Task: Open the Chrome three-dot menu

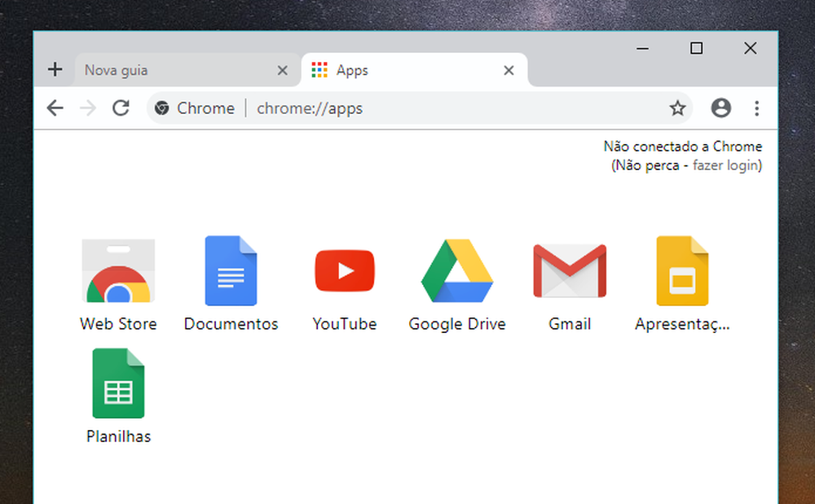Action: [x=757, y=108]
